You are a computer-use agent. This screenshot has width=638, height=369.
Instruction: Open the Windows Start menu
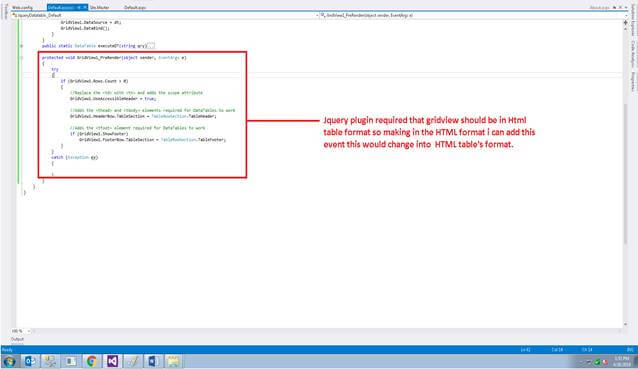(9, 361)
